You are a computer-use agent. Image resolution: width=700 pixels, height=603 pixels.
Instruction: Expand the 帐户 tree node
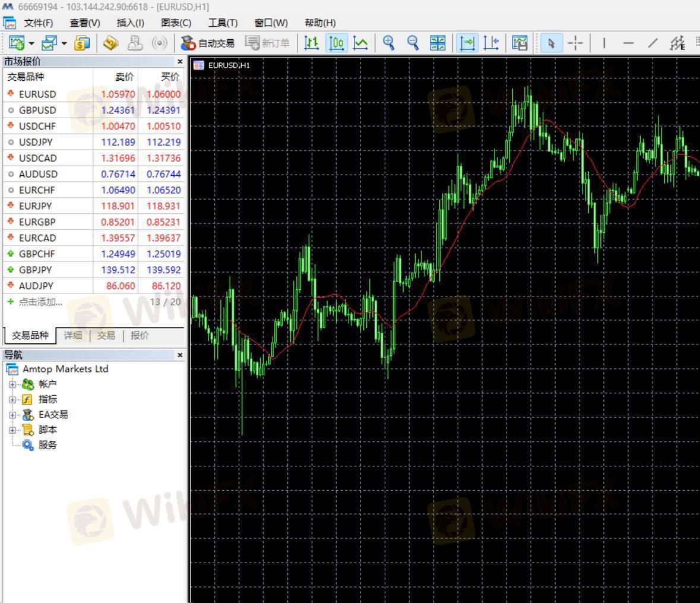(12, 384)
